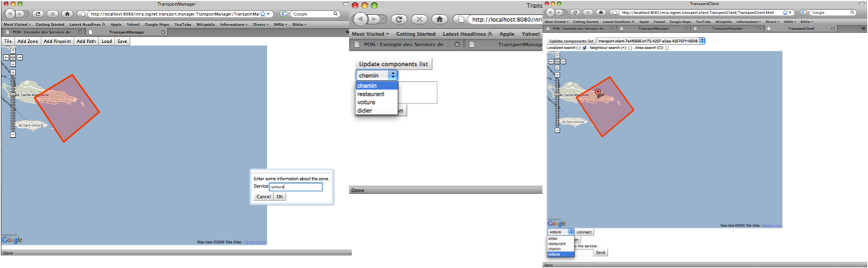Enable the Neighbour search checkbox
The height and width of the screenshot is (268, 868).
click(630, 48)
